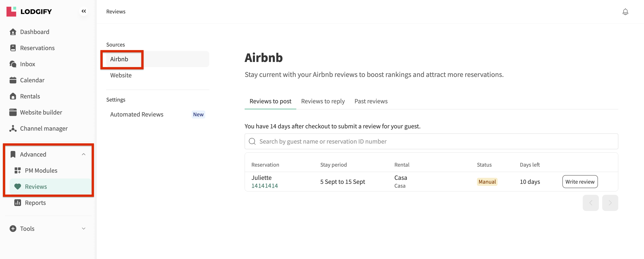This screenshot has width=644, height=259.
Task: Open reservation link 14141414
Action: point(265,186)
